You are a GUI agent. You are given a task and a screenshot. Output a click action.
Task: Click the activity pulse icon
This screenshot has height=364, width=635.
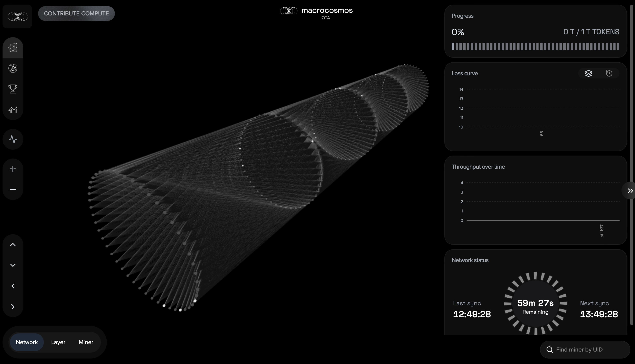pos(13,139)
